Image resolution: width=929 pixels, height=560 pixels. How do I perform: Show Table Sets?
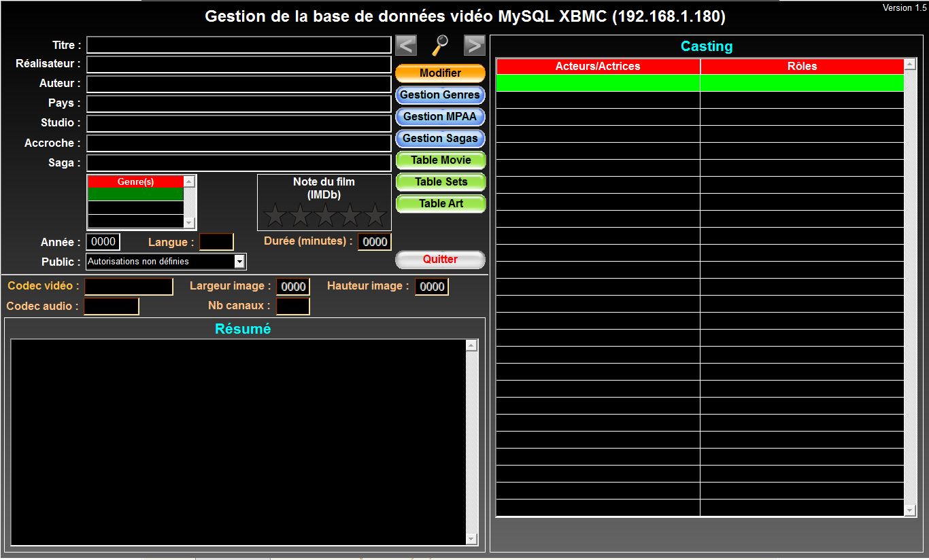(x=441, y=181)
